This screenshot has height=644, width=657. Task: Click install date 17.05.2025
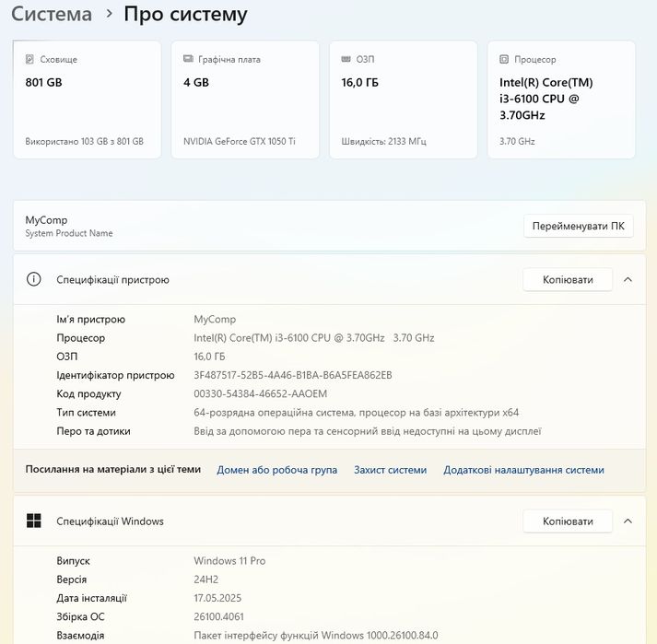pos(217,598)
